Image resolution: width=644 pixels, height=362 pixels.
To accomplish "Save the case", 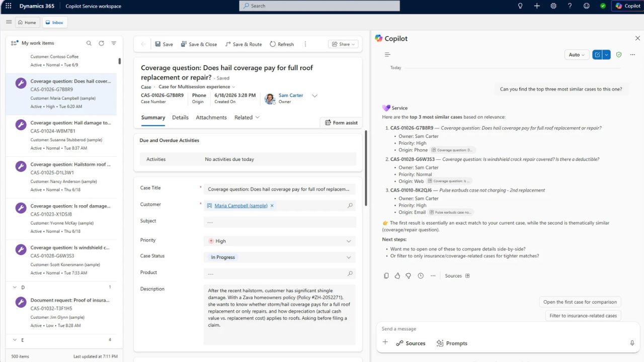I will (x=164, y=44).
